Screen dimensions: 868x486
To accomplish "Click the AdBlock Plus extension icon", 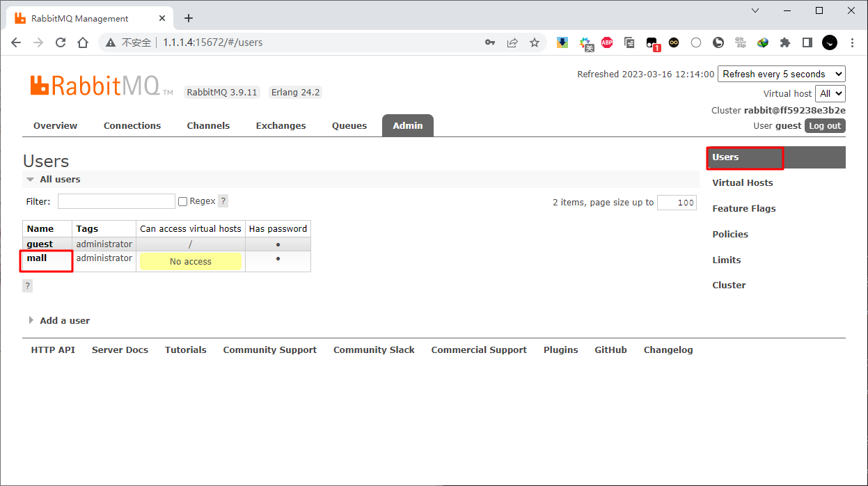I will (x=607, y=42).
